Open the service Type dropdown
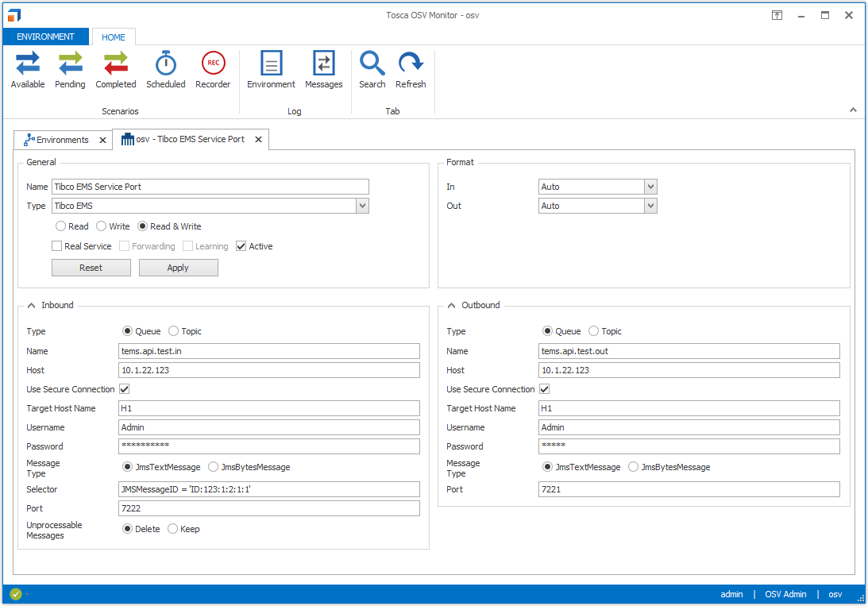The height and width of the screenshot is (606, 868). [362, 206]
